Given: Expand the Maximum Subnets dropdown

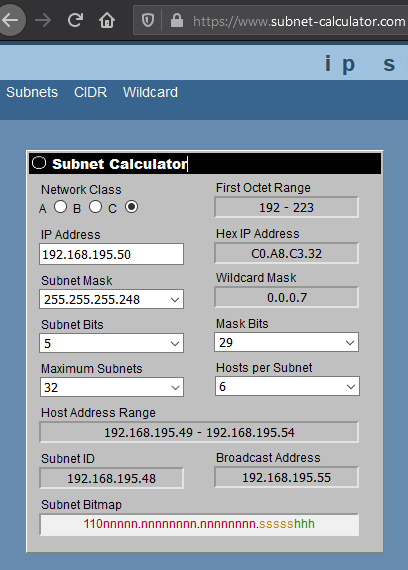Looking at the screenshot, I should tap(112, 387).
